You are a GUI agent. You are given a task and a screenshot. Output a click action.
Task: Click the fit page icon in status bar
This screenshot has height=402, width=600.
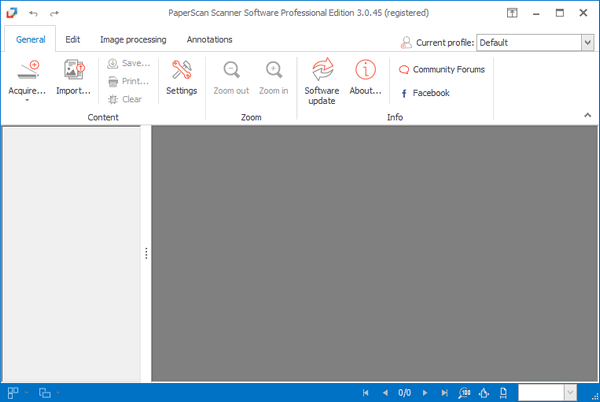tap(504, 392)
